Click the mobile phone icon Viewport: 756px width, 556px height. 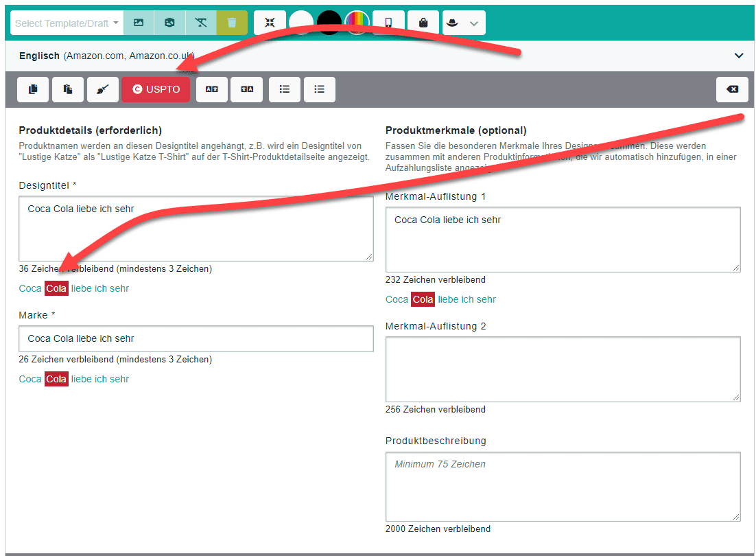click(388, 23)
